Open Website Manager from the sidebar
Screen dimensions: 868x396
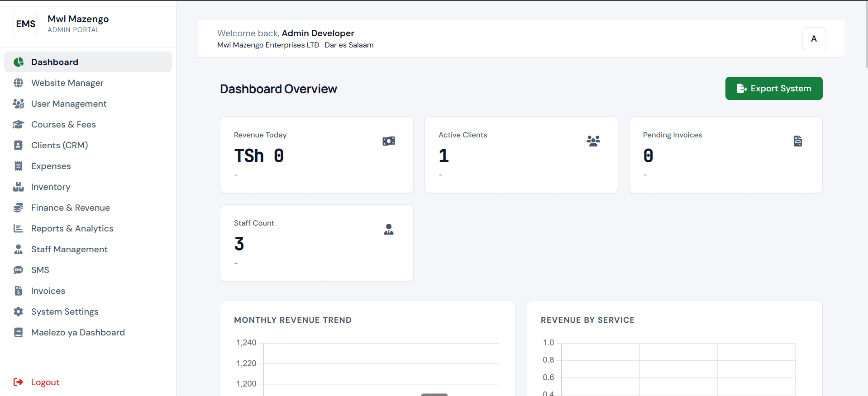click(88, 83)
